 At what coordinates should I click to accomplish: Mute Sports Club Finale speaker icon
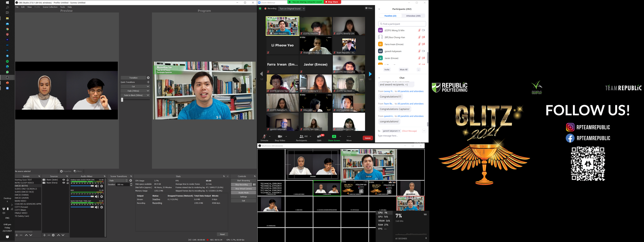pos(97,207)
